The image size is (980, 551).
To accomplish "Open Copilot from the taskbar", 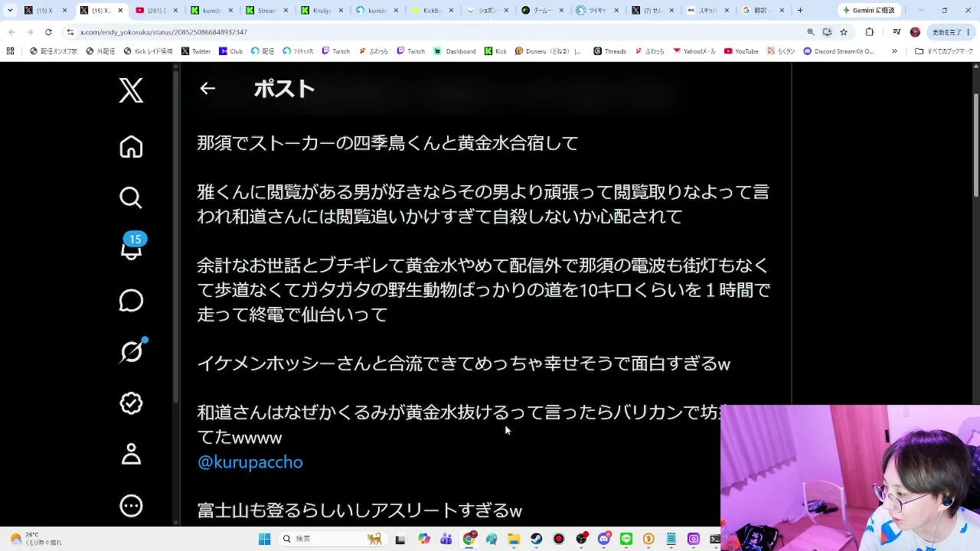I will [423, 539].
